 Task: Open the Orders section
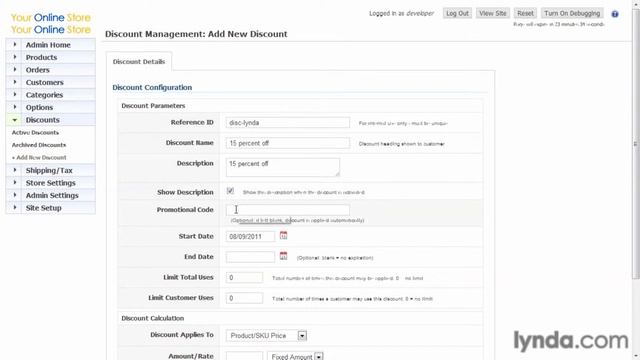(38, 70)
